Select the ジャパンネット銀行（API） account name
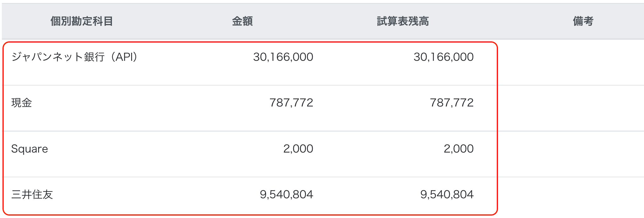The image size is (644, 218). point(75,57)
